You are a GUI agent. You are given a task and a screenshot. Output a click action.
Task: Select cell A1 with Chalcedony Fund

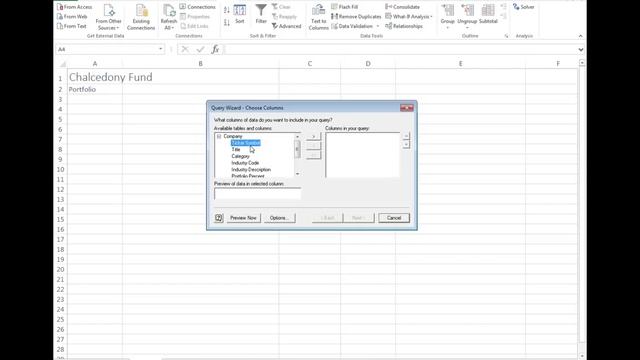coord(95,77)
